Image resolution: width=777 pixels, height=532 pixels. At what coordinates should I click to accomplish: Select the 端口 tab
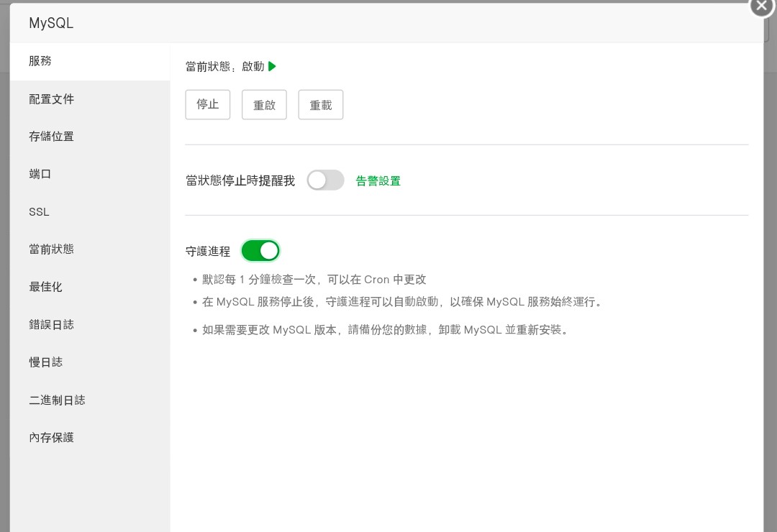point(90,174)
